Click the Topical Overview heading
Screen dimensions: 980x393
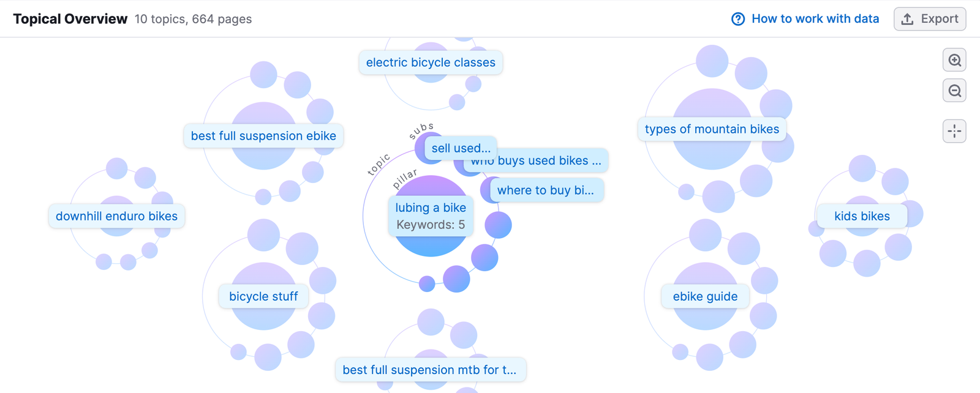70,19
